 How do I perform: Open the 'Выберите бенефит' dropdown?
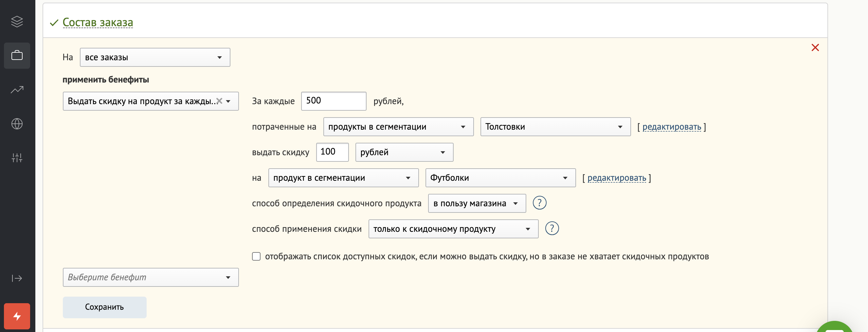tap(151, 277)
